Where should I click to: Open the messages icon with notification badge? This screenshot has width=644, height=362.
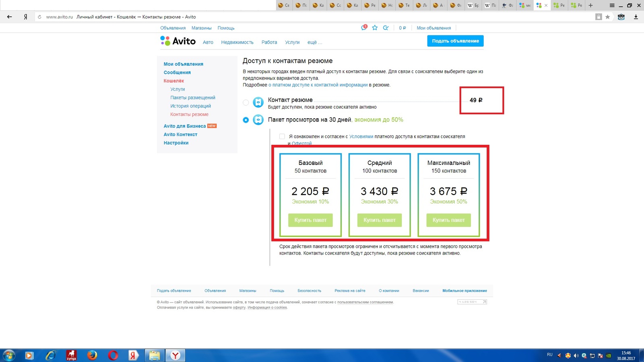[364, 28]
